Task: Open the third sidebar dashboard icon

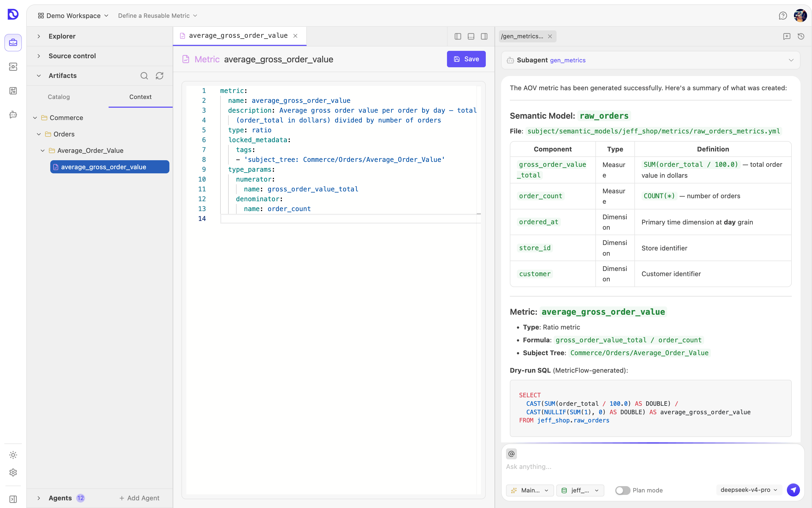Action: [13, 91]
